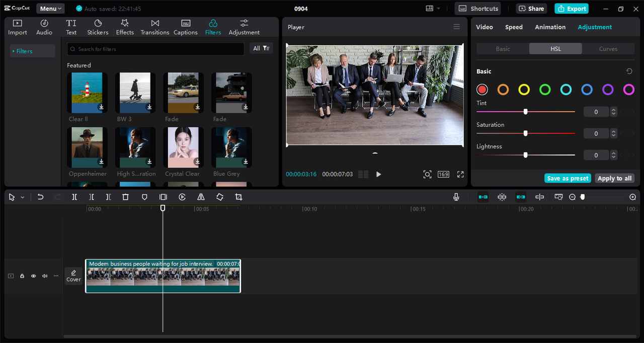The image size is (644, 343).
Task: Click the Saturation slider handle
Action: (525, 133)
